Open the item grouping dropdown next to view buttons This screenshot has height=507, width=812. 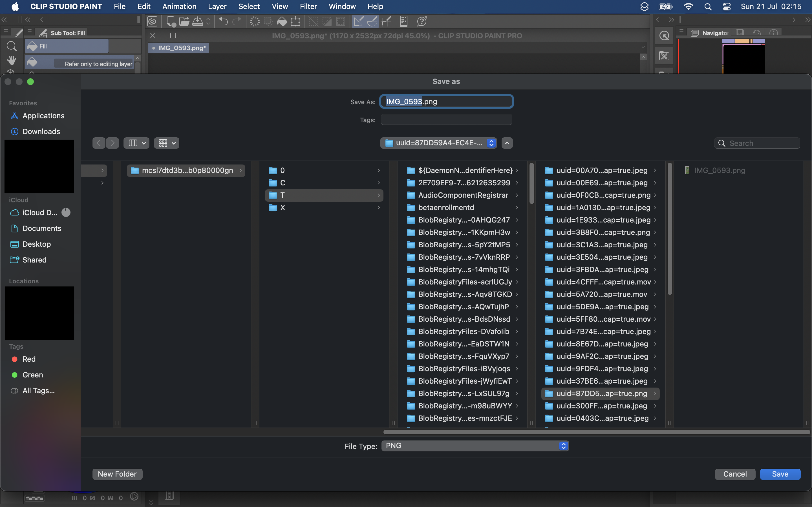tap(166, 143)
